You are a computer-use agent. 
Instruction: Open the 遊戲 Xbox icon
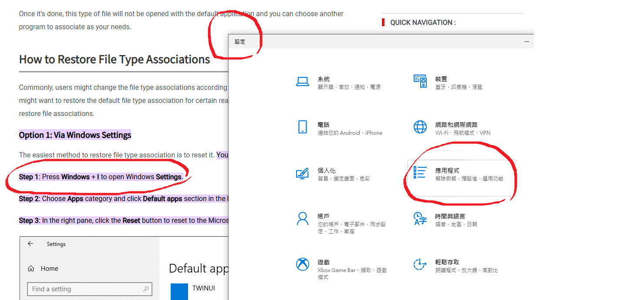tap(302, 264)
